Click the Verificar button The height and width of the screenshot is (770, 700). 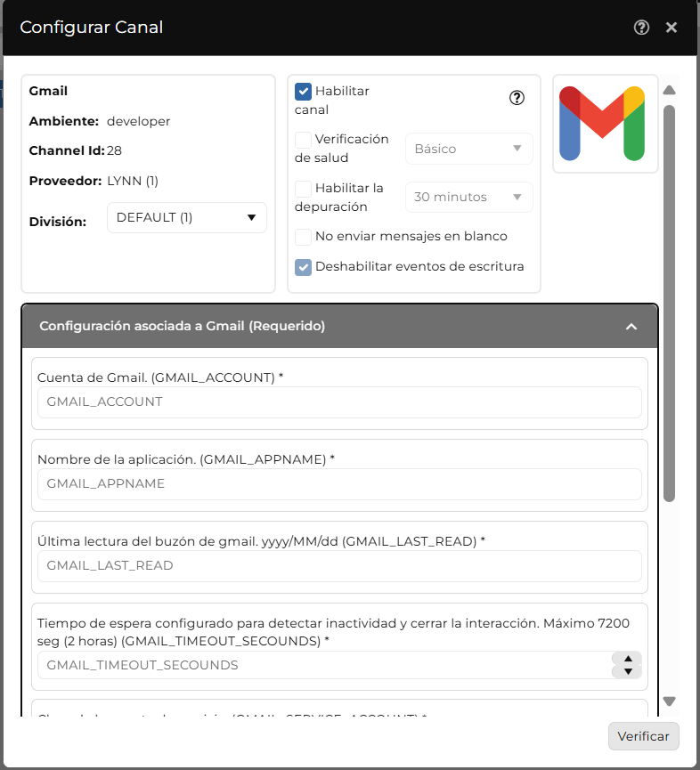[644, 736]
